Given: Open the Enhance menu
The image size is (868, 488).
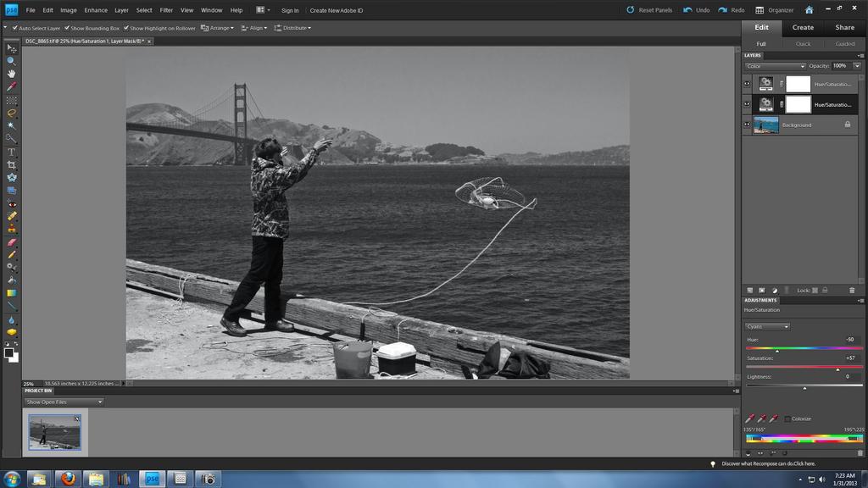Looking at the screenshot, I should tap(96, 10).
